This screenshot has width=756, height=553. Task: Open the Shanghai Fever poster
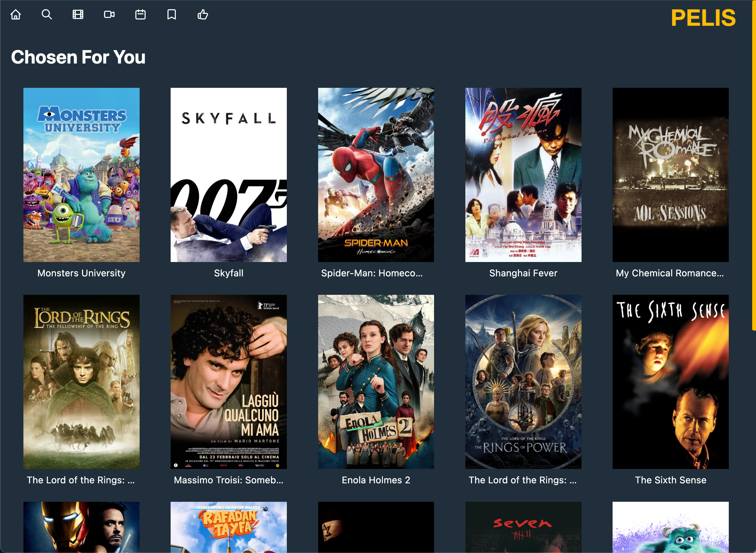point(523,175)
